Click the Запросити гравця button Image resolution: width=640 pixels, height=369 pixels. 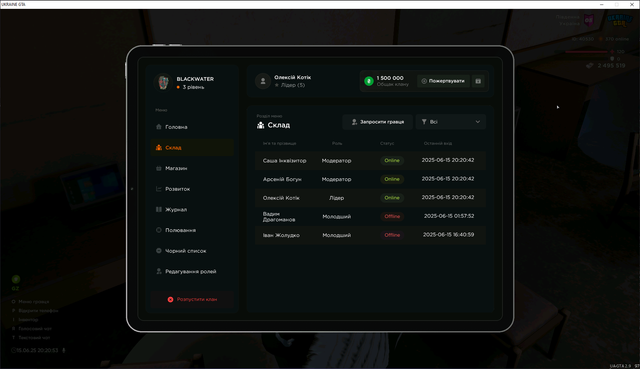pyautogui.click(x=378, y=122)
